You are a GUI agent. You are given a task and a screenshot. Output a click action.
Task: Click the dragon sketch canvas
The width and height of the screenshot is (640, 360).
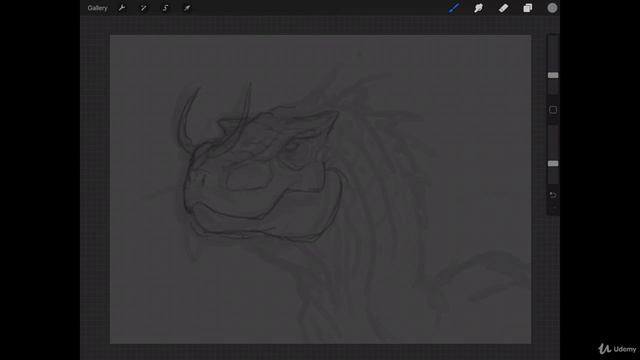coord(320,189)
